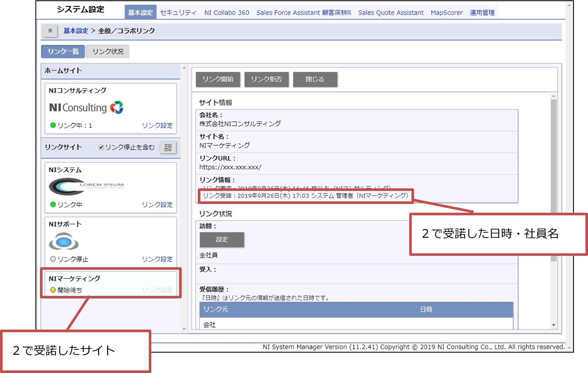588x373 pixels.
Task: Click left list scrollbar up arrow
Action: click(x=184, y=68)
